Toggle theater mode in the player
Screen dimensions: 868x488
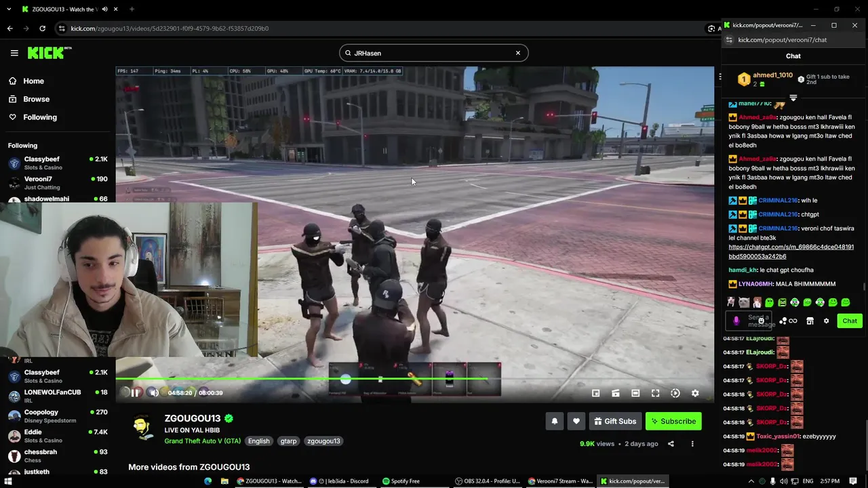635,393
